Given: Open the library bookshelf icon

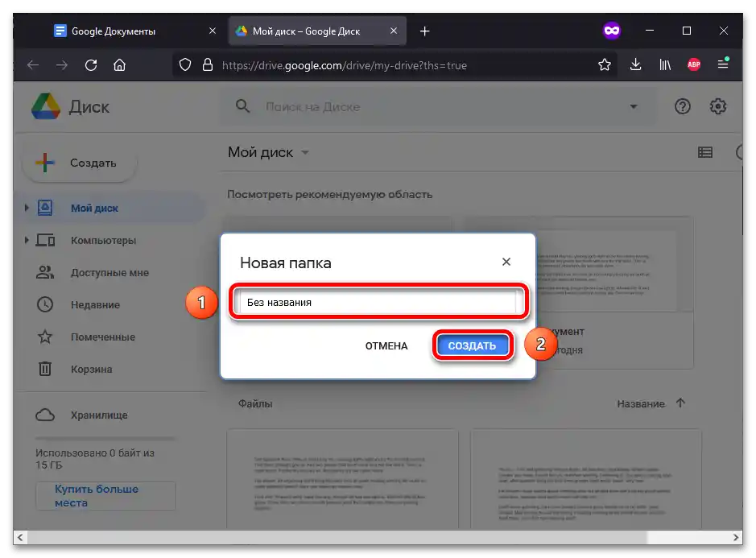Looking at the screenshot, I should tap(665, 64).
